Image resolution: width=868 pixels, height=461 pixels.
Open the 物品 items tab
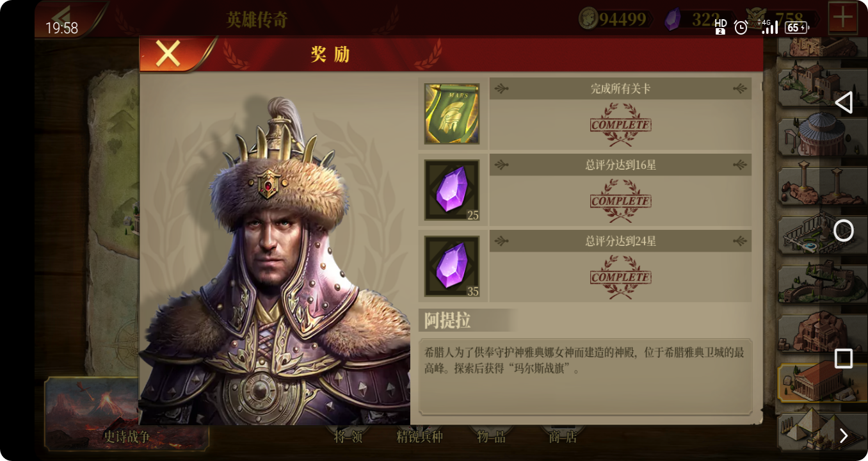(491, 437)
